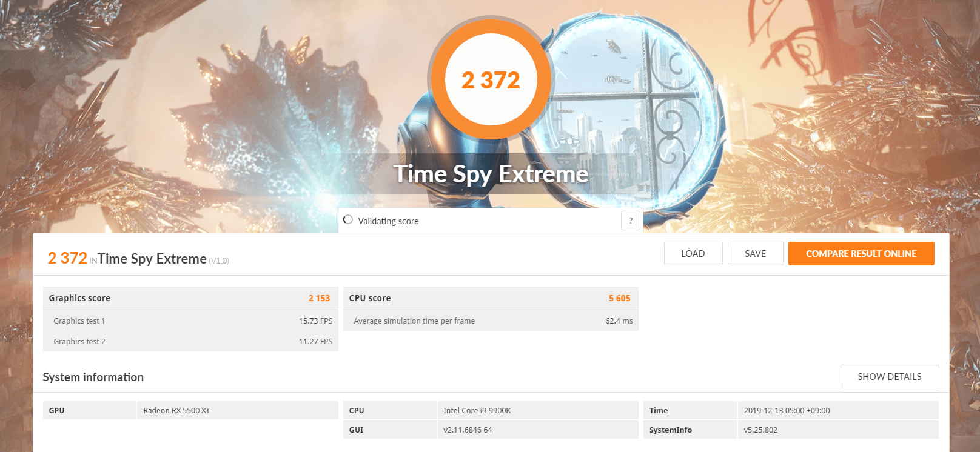Click the (V1.0) version label
This screenshot has width=980, height=452.
tap(219, 261)
